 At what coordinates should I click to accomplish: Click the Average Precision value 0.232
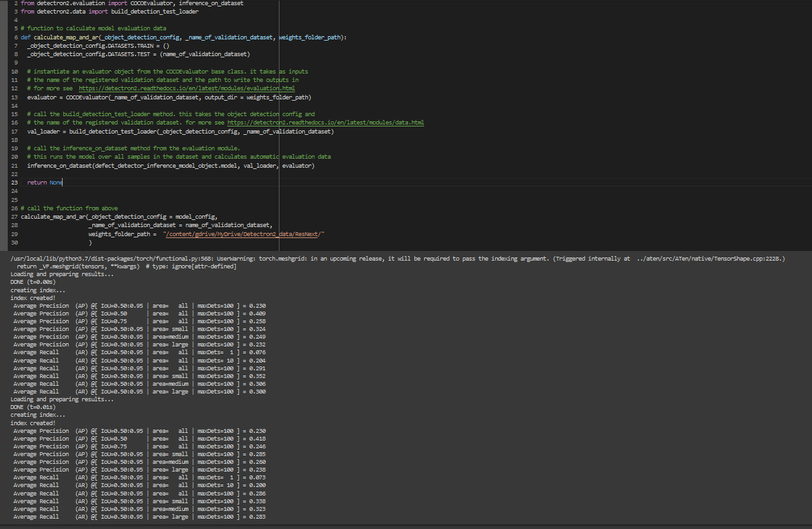(x=257, y=344)
